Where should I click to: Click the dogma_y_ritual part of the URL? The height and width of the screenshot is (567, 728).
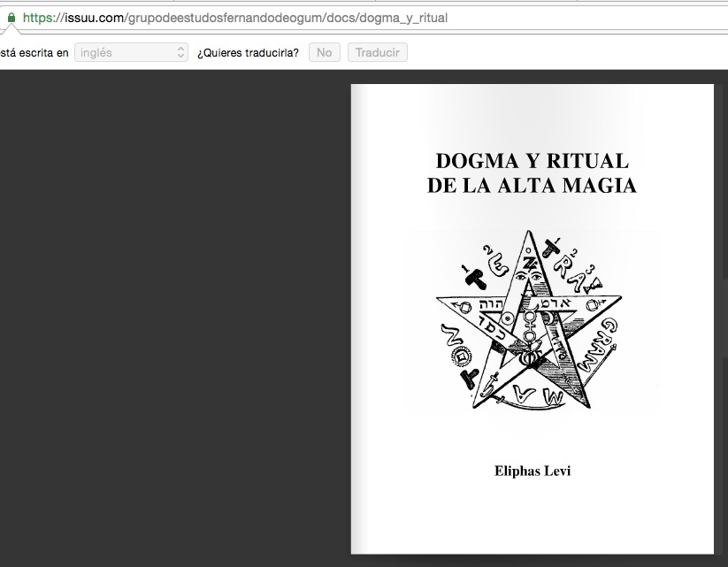pos(405,18)
